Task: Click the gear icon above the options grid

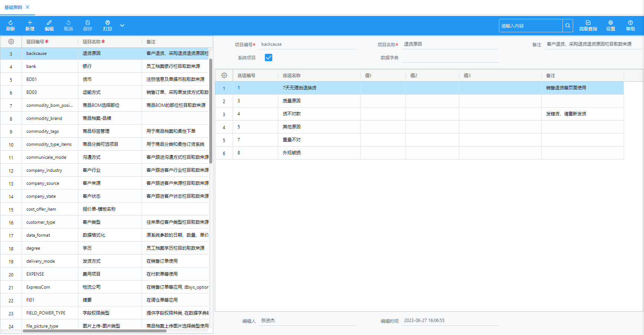Action: click(224, 75)
